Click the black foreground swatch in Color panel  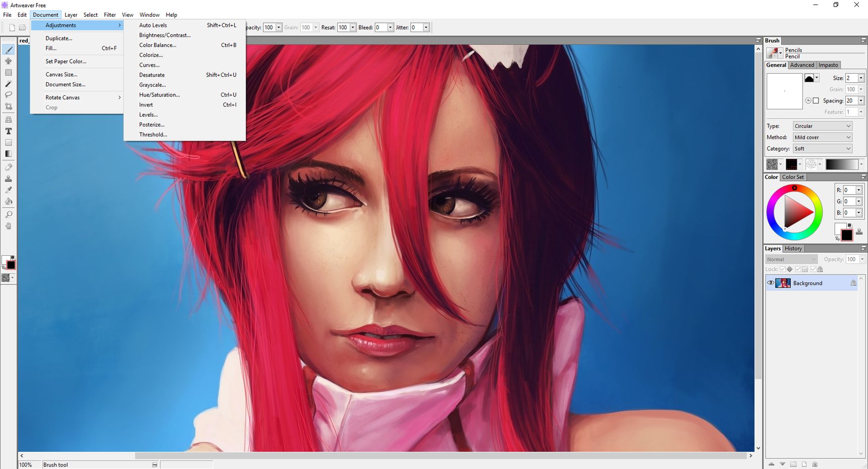coord(847,235)
